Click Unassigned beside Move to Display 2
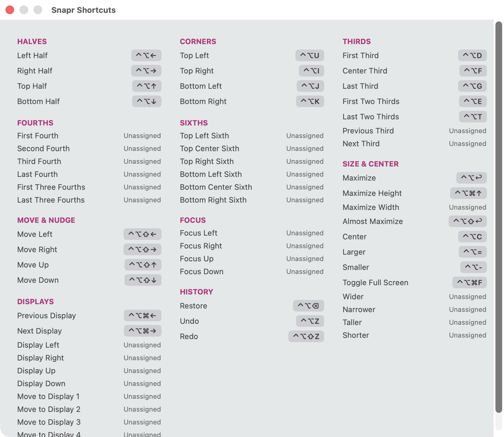Image resolution: width=504 pixels, height=437 pixels. click(x=142, y=409)
